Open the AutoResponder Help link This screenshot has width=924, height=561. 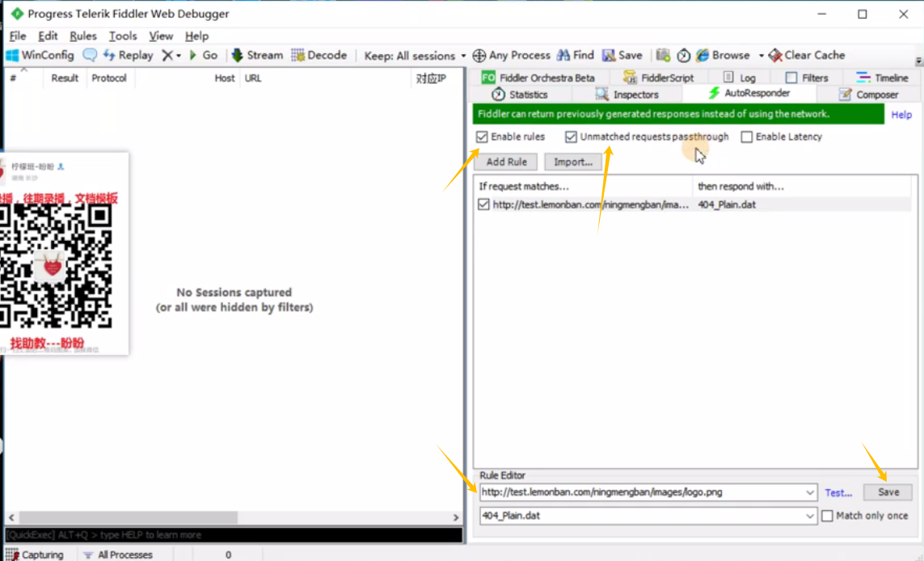[x=901, y=115]
